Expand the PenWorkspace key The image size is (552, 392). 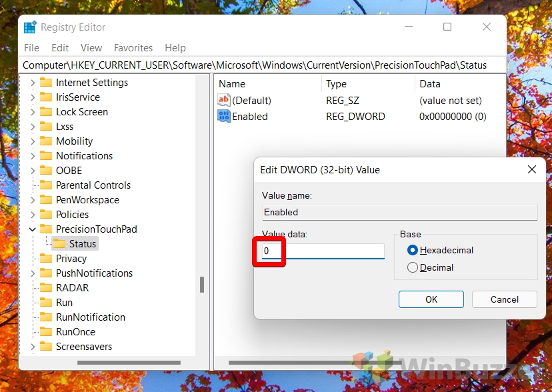(x=33, y=200)
